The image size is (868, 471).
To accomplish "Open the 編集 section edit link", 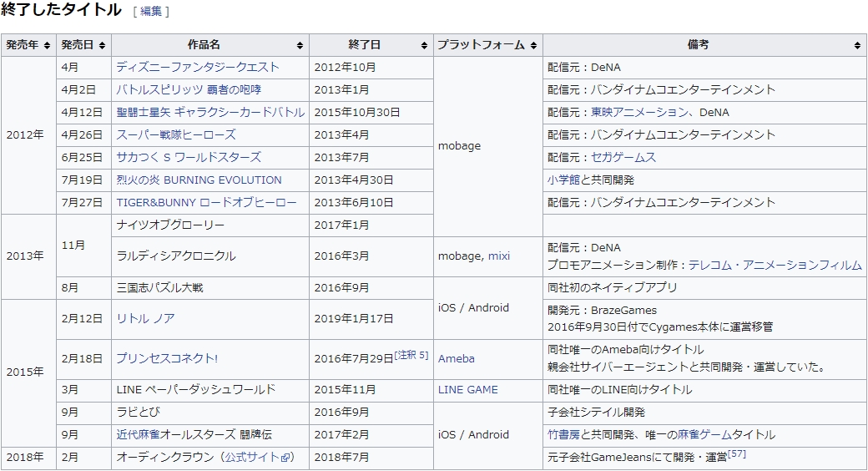I will click(x=151, y=11).
